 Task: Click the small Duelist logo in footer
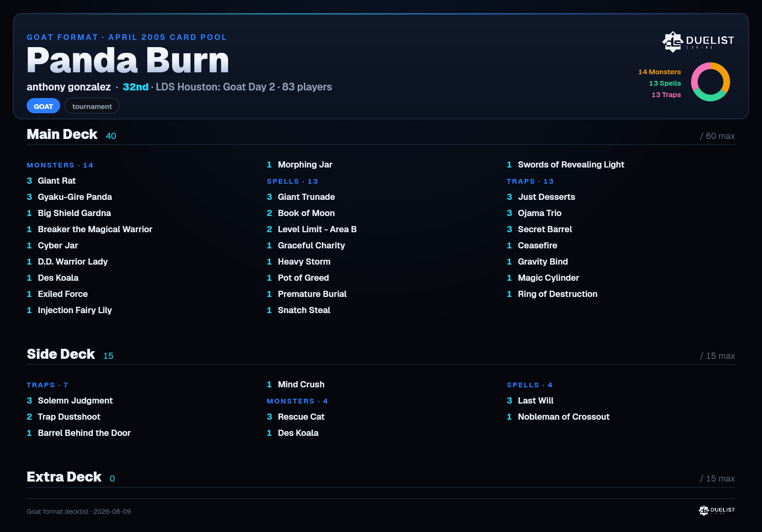(716, 510)
